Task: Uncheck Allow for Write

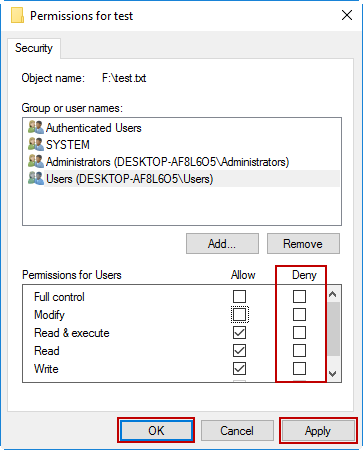Action: coord(239,368)
